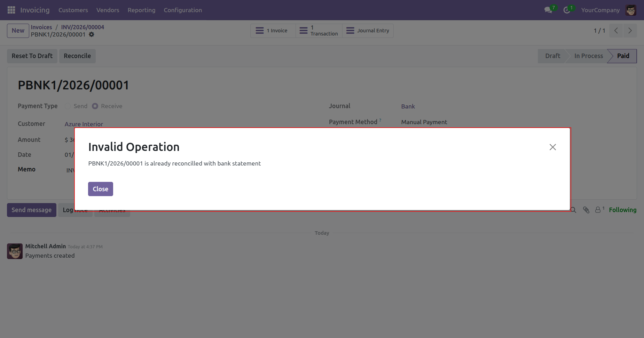644x338 pixels.
Task: Open the Reporting menu
Action: pos(142,10)
